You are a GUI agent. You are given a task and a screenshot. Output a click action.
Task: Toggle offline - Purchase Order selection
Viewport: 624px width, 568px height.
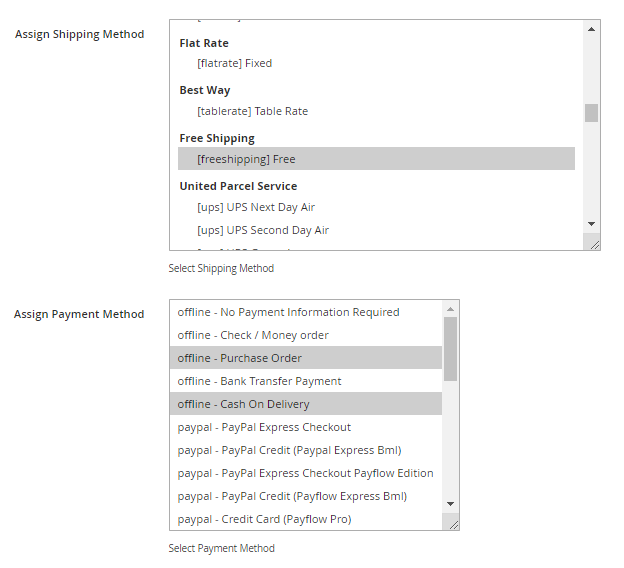(240, 358)
